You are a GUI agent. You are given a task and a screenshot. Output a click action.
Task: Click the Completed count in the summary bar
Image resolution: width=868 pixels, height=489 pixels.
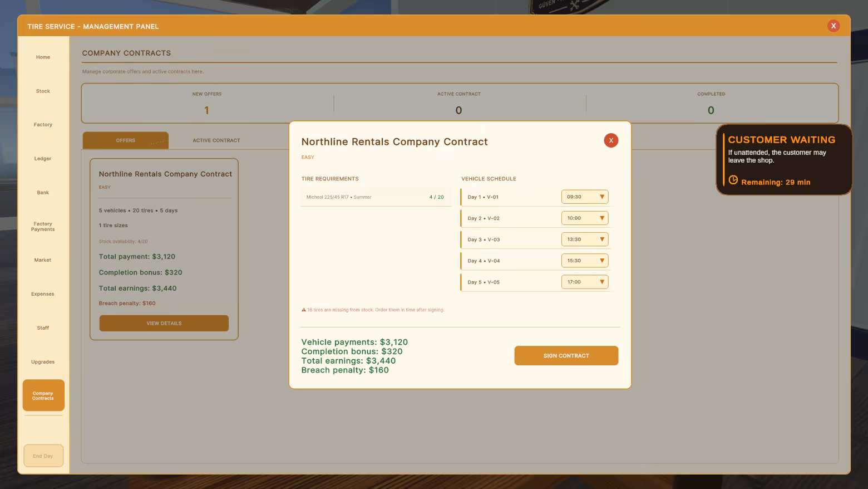click(x=711, y=110)
